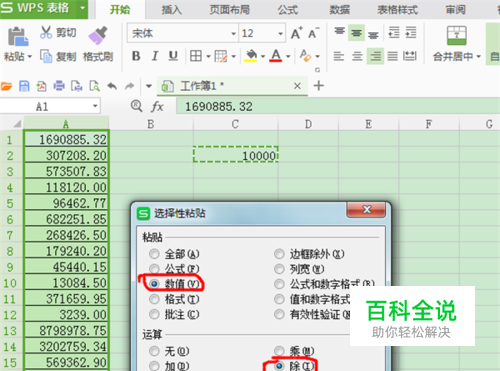Save workbook with floppy disk icon
This screenshot has height=371, width=500.
[24, 86]
